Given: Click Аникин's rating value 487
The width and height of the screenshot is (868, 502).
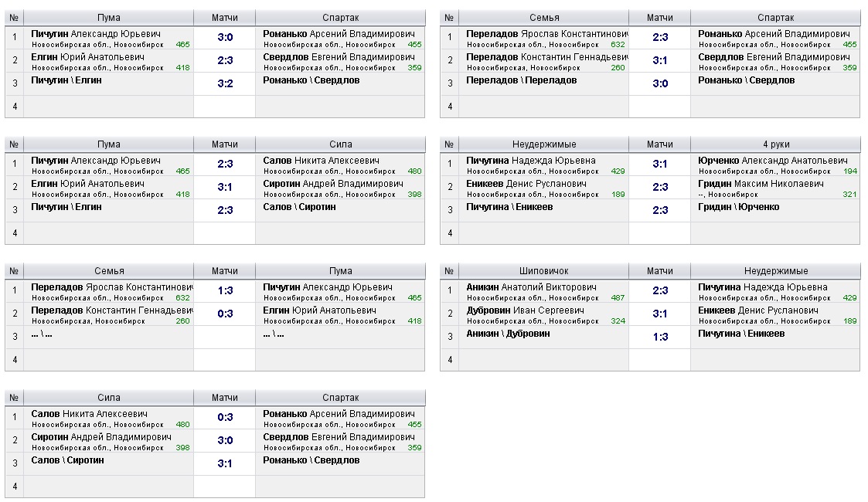Looking at the screenshot, I should point(618,298).
